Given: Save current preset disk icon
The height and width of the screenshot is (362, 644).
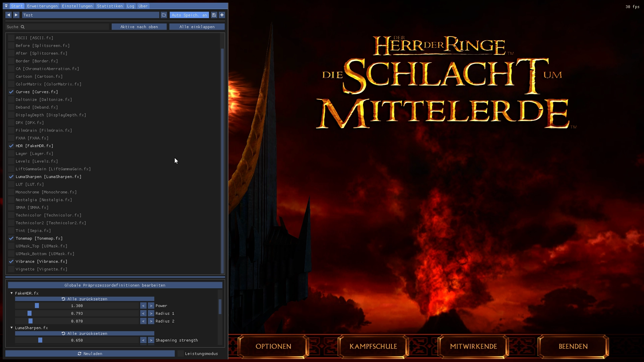Looking at the screenshot, I should [x=214, y=15].
